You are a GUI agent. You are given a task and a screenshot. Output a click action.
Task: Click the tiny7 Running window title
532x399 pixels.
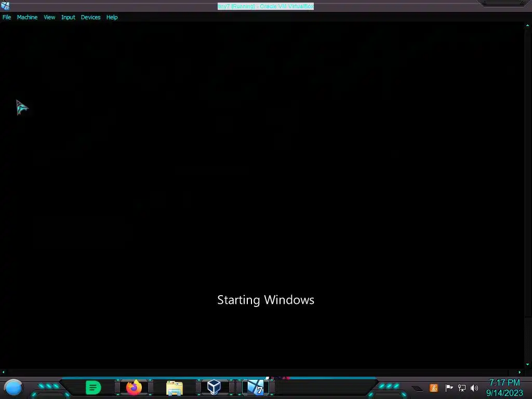(265, 6)
